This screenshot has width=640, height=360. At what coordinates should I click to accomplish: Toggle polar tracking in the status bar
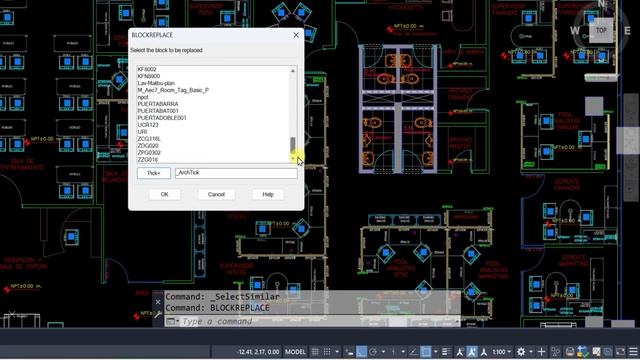(373, 351)
